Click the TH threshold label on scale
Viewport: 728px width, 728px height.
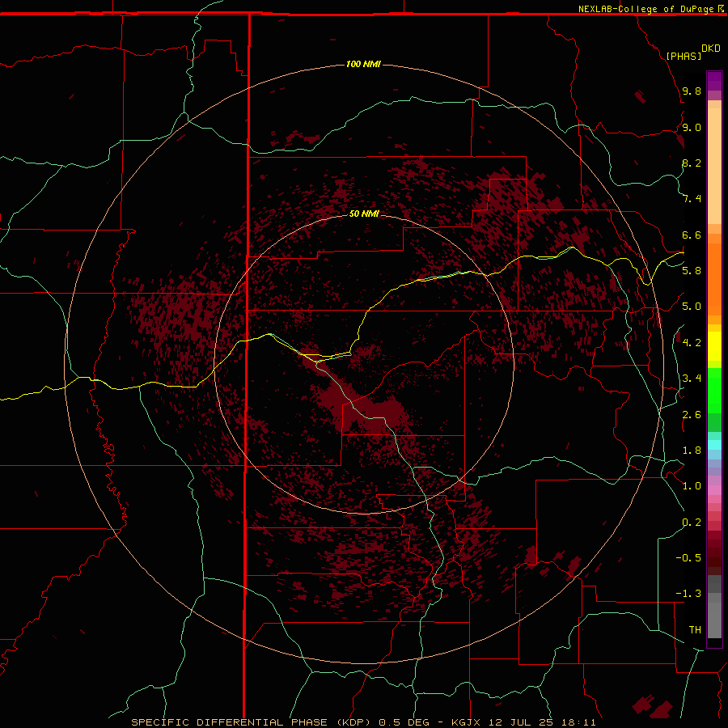click(695, 630)
